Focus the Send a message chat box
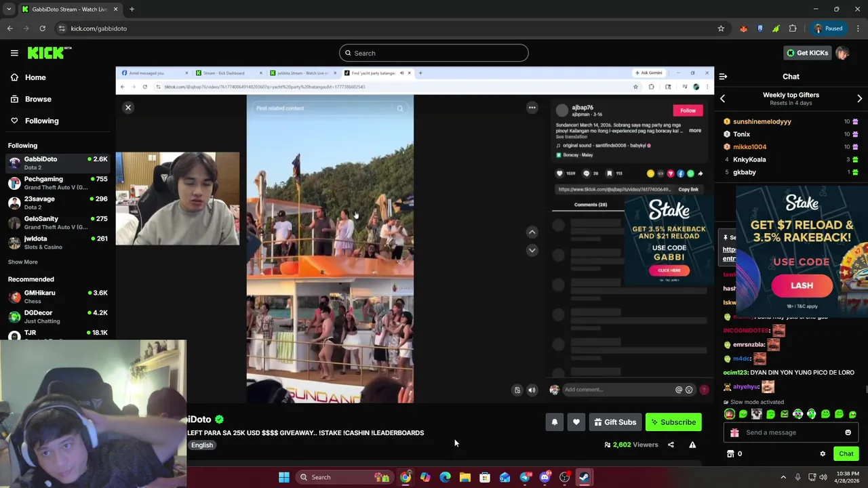868x488 pixels. point(791,432)
